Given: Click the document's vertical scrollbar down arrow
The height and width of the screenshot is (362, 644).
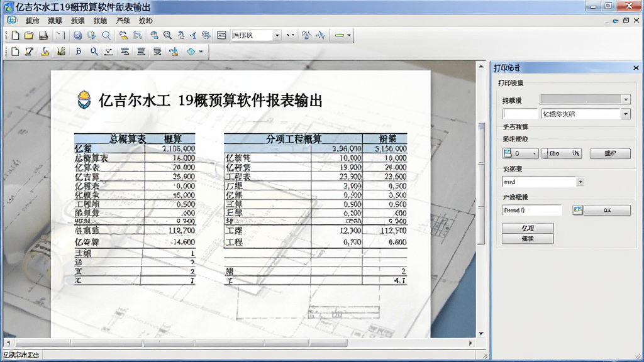Looking at the screenshot, I should point(481,334).
